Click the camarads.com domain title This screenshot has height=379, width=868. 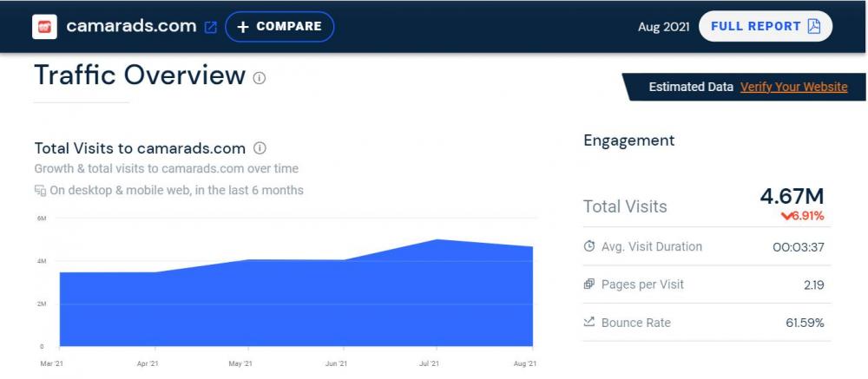131,26
